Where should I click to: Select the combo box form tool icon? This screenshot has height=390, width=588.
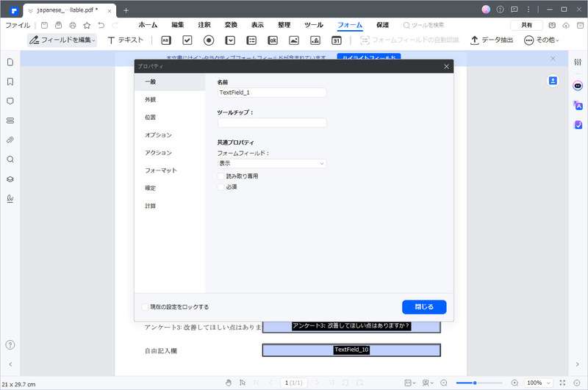click(230, 40)
